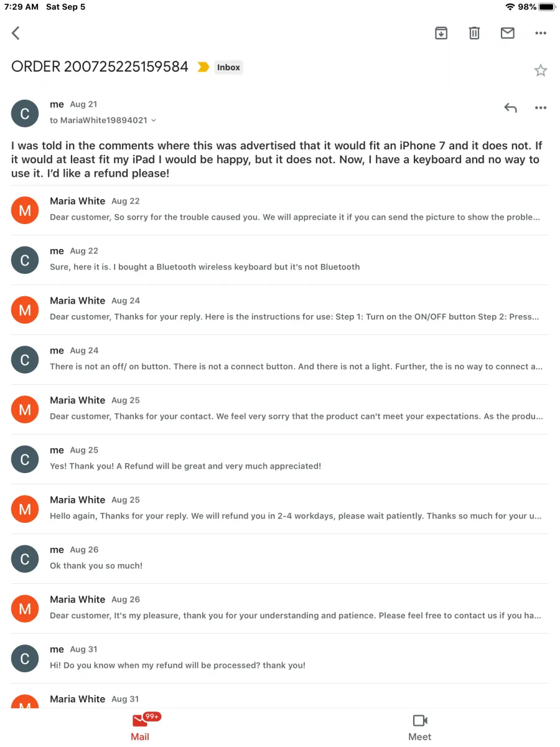560x747 pixels.
Task: Open top toolbar more options menu
Action: pyautogui.click(x=541, y=34)
